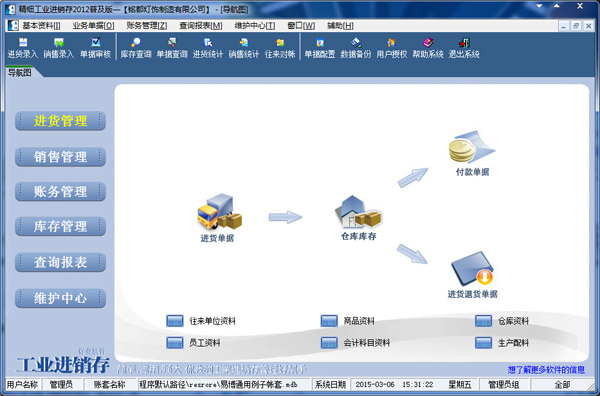Click 管理员 user name in status bar
Image resolution: width=600 pixels, height=396 pixels.
[x=61, y=384]
